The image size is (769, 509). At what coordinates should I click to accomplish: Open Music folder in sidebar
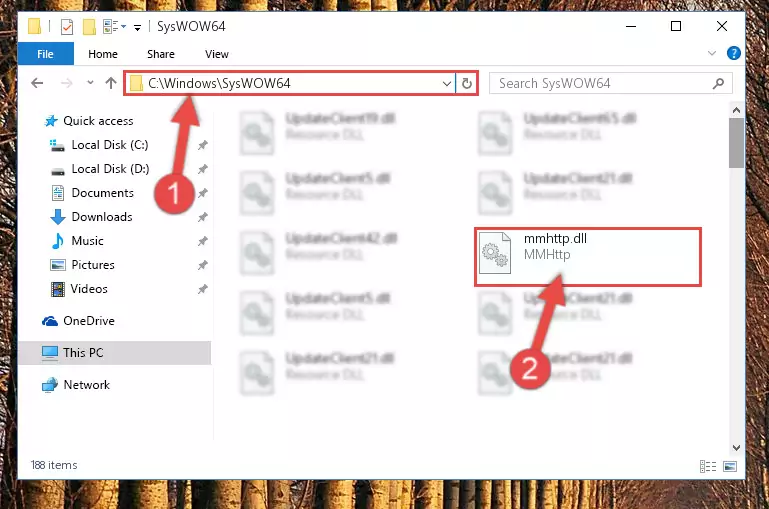[x=87, y=241]
